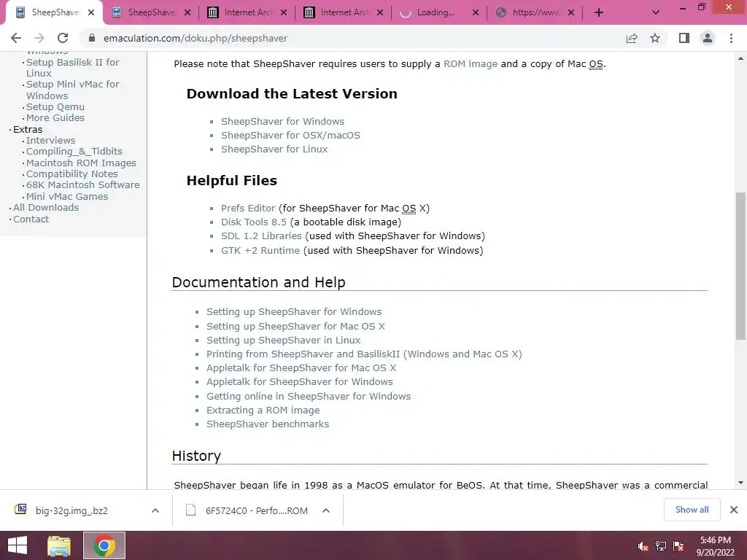Close the downloads bar

pos(734,510)
